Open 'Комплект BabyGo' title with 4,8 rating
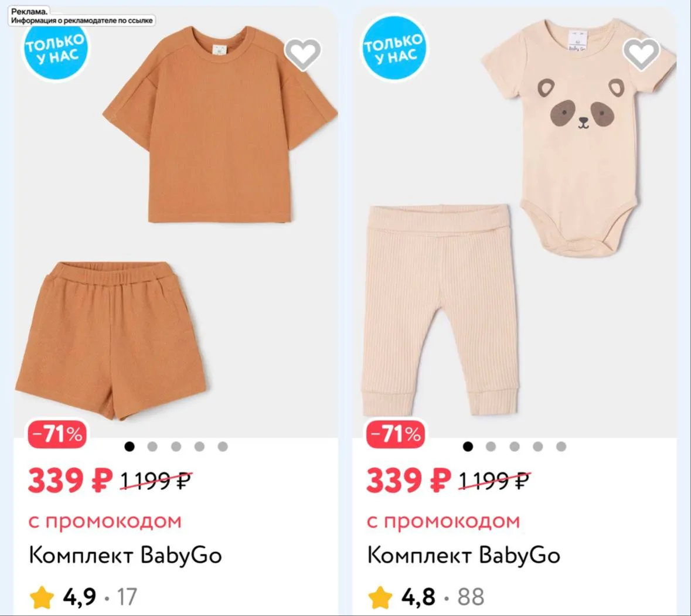Image resolution: width=691 pixels, height=616 pixels. coord(464,555)
